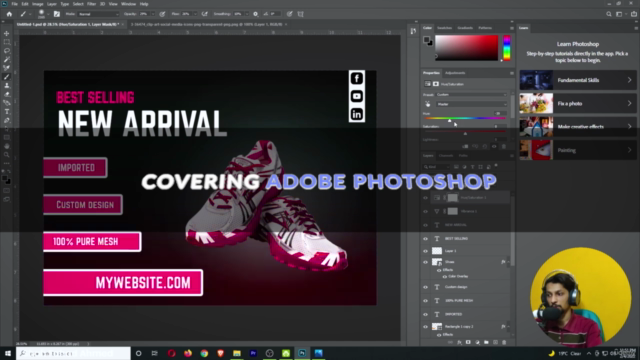Open the Filter menu
This screenshot has width=640, height=360.
click(91, 4)
